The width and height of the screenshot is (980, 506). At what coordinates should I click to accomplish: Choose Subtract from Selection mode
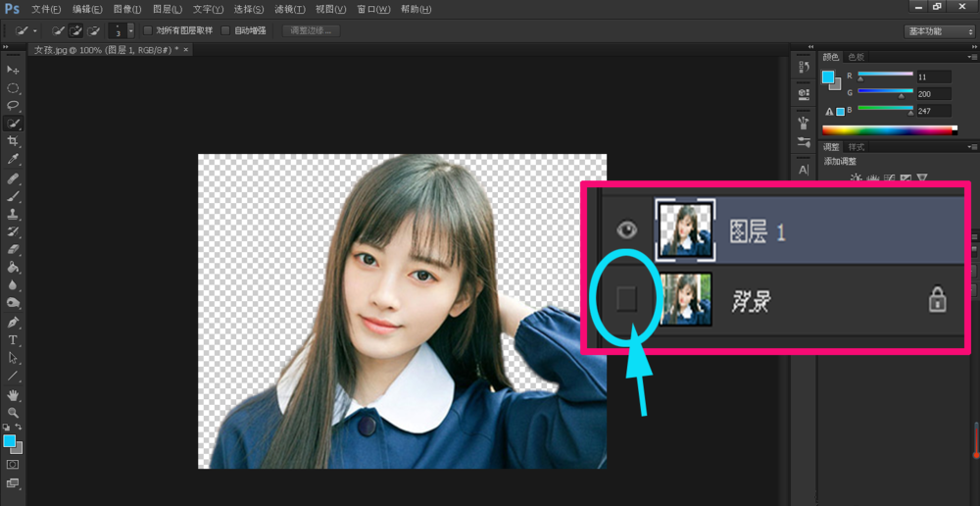click(x=94, y=30)
